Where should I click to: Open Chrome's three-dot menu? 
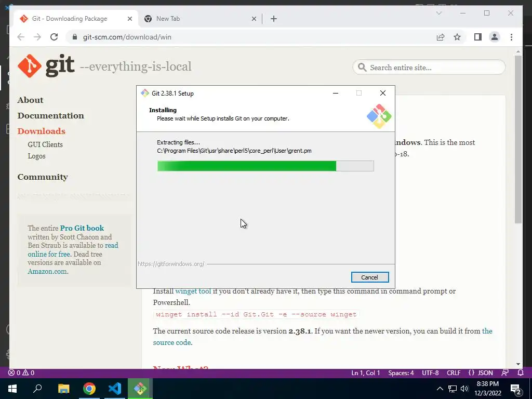pos(511,37)
